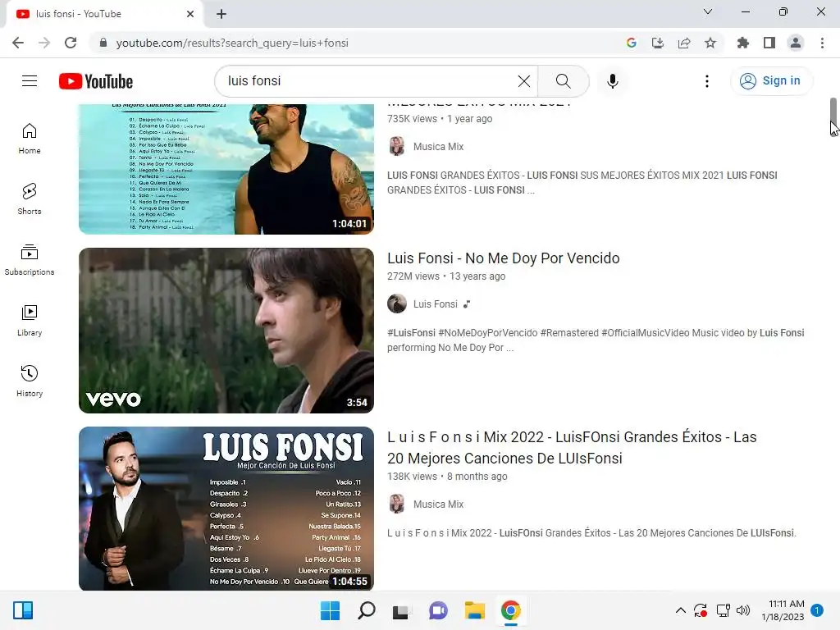The image size is (840, 630).
Task: Click Musica Mix avatar beside 735K views video
Action: tap(397, 146)
